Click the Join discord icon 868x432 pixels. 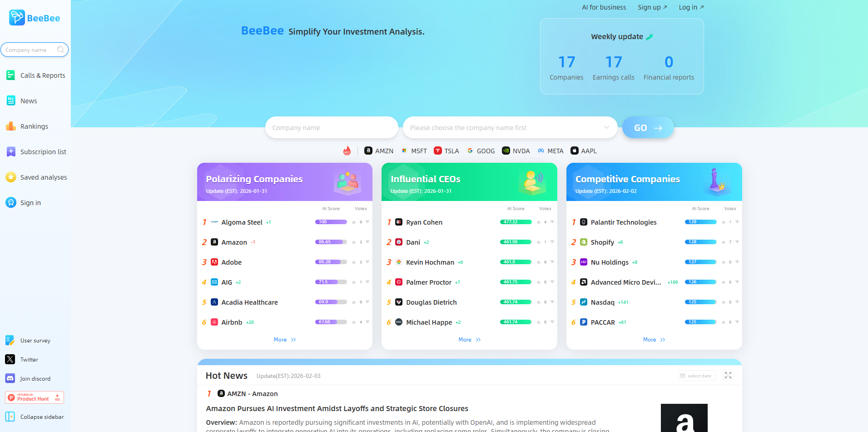pyautogui.click(x=10, y=378)
